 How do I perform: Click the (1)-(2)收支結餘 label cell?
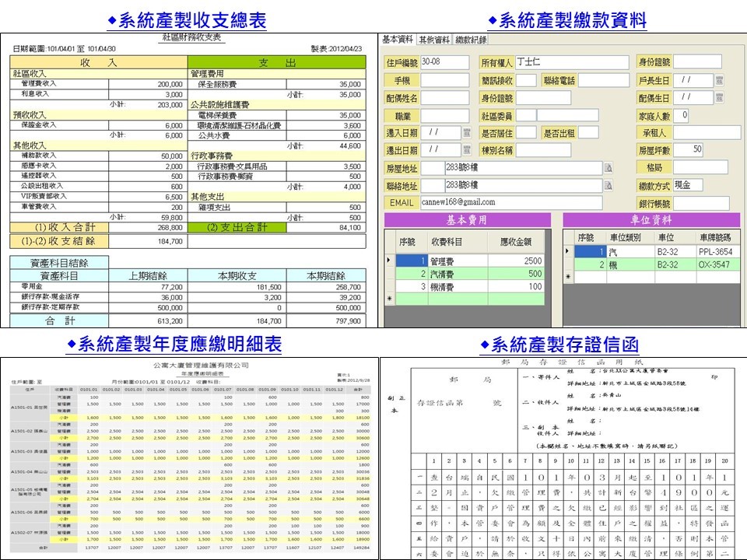[59, 241]
